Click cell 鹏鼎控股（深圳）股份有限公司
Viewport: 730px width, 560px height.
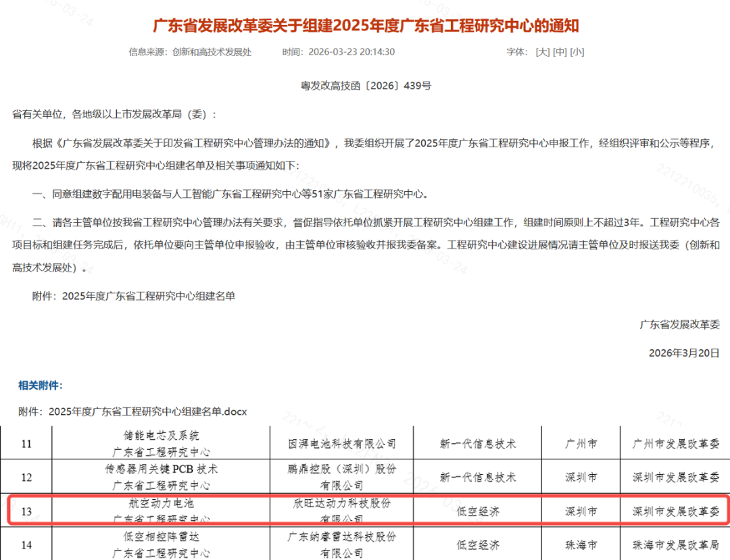[x=342, y=477]
